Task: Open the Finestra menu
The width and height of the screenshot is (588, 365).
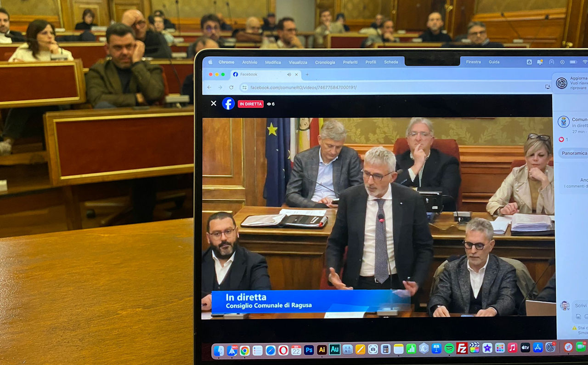Action: (473, 62)
